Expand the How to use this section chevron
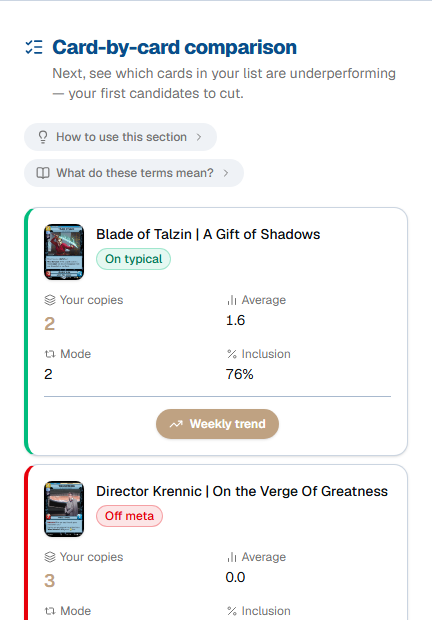This screenshot has height=620, width=432. (199, 137)
